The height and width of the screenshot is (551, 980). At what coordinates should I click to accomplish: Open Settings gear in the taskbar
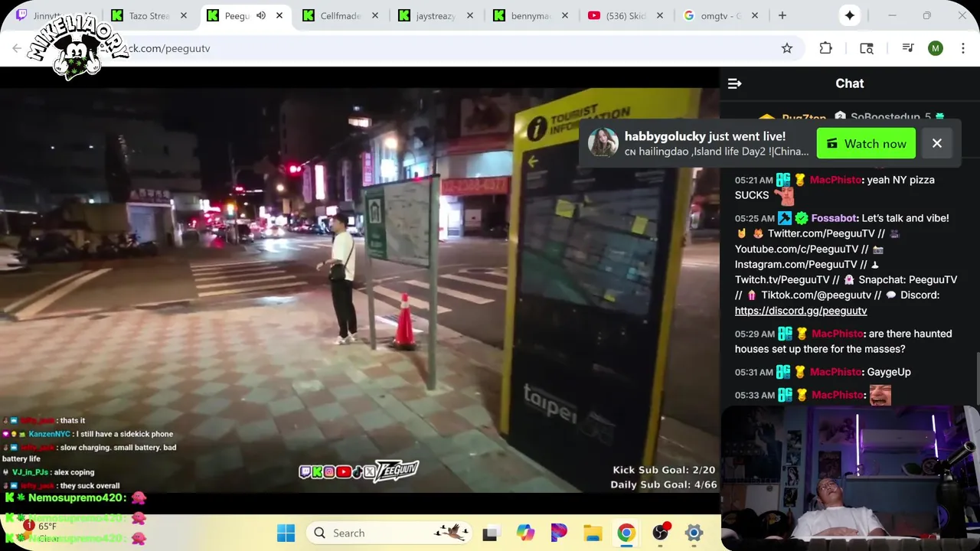coord(694,533)
